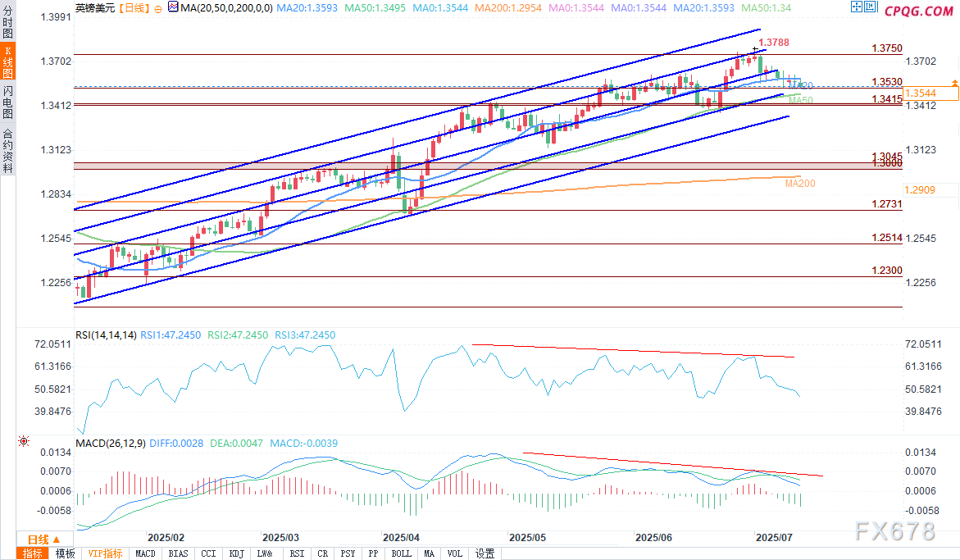Open the VIP指标 tab
The image size is (960, 560).
tap(105, 553)
